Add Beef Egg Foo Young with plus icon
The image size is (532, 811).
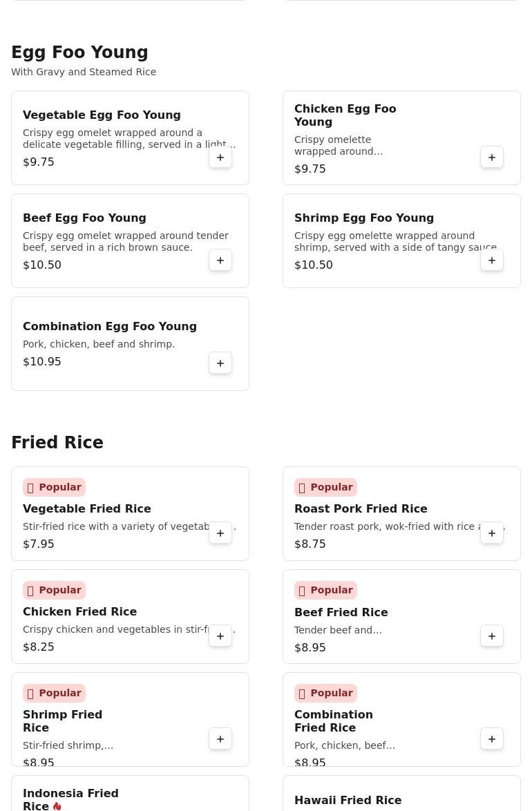[x=220, y=260]
